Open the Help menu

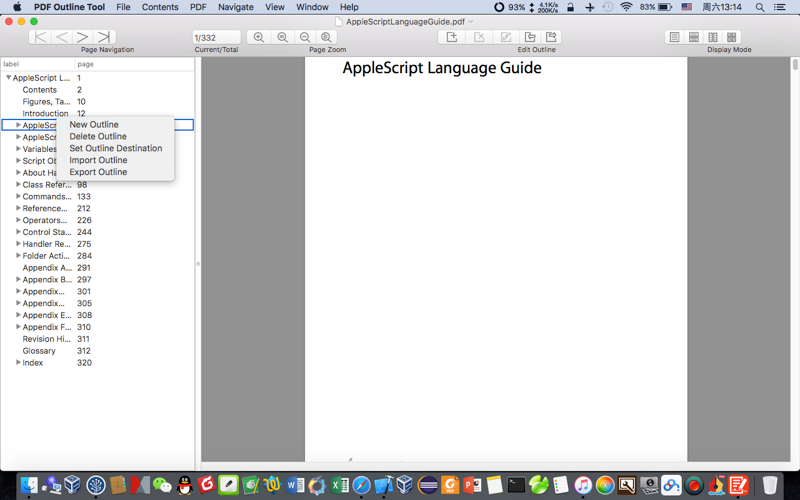click(x=349, y=7)
